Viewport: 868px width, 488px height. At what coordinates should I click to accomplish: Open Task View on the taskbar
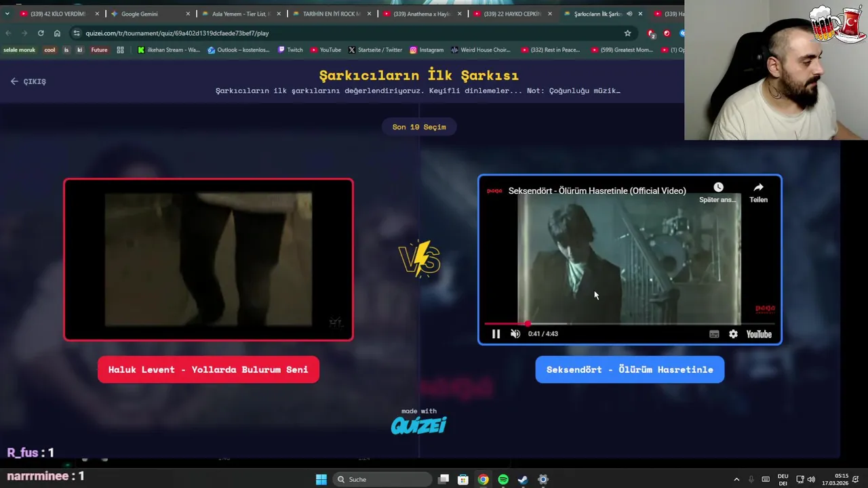(x=443, y=479)
